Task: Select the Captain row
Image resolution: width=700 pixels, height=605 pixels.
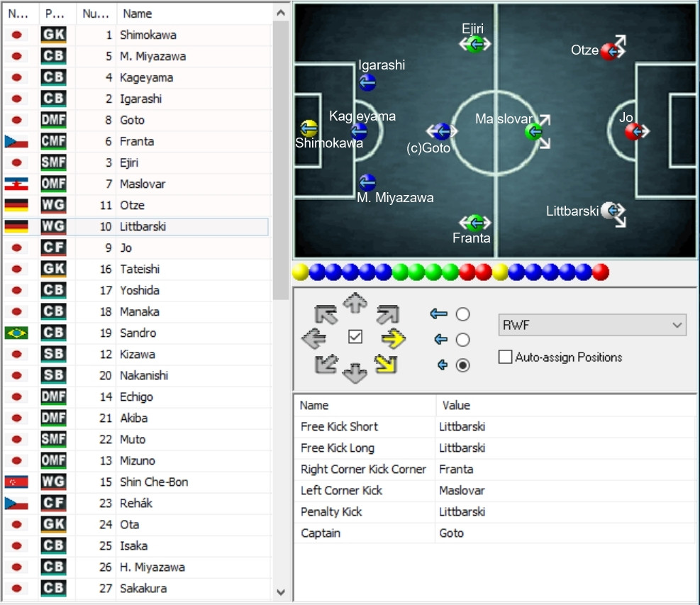Action: click(x=495, y=533)
